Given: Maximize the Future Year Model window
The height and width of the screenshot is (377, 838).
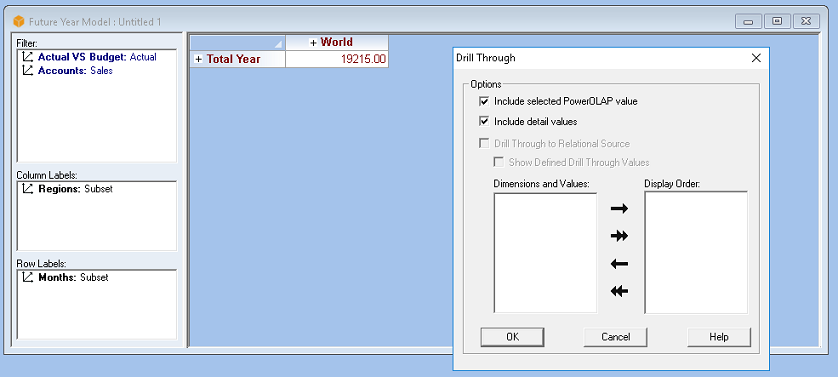Looking at the screenshot, I should point(778,22).
